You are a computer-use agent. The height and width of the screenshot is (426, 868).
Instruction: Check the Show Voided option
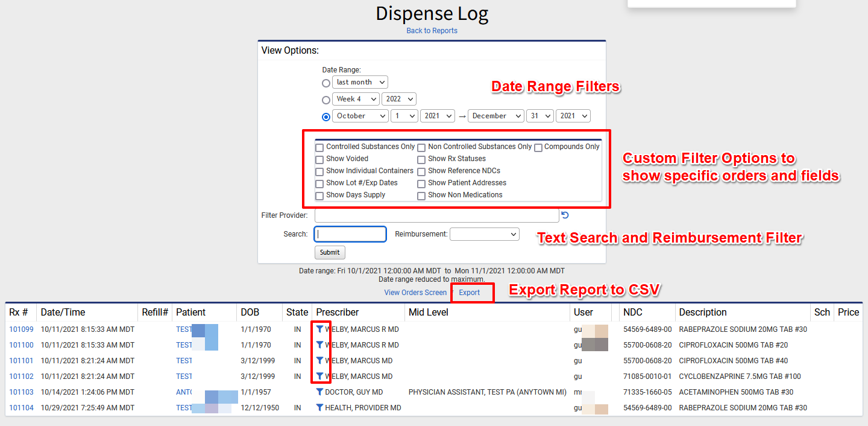pos(319,159)
